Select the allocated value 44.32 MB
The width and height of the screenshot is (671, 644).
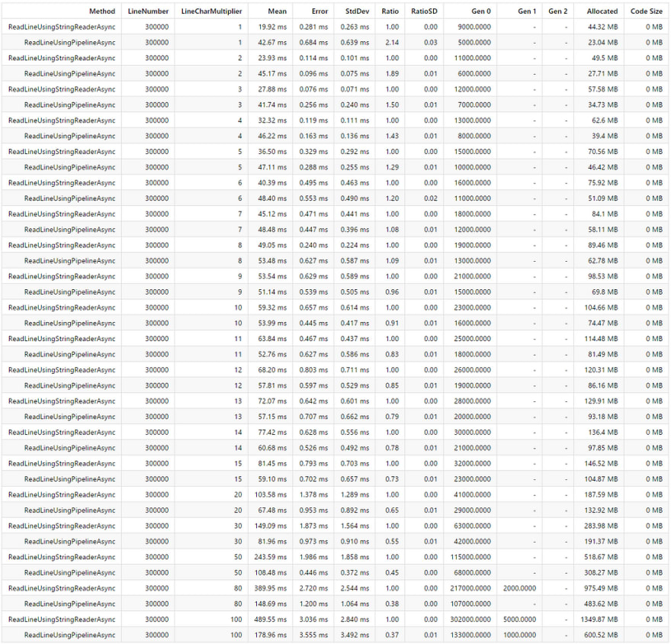pos(603,27)
